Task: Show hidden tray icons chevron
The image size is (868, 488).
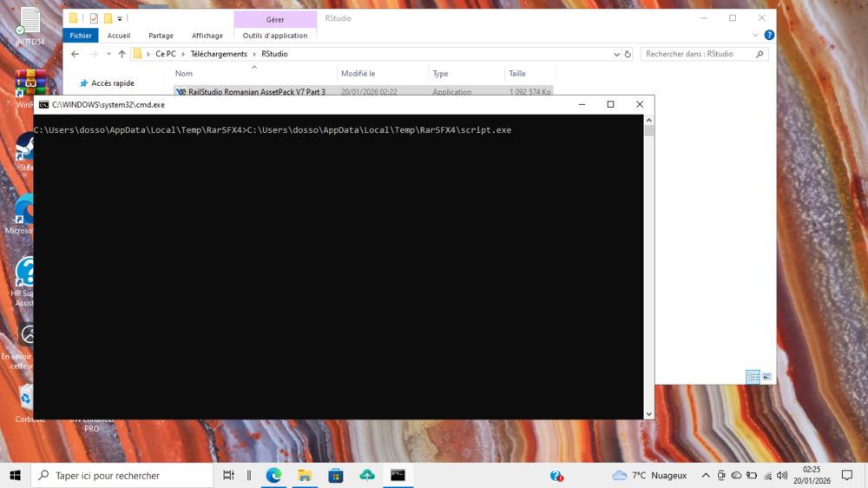Action: coord(705,475)
